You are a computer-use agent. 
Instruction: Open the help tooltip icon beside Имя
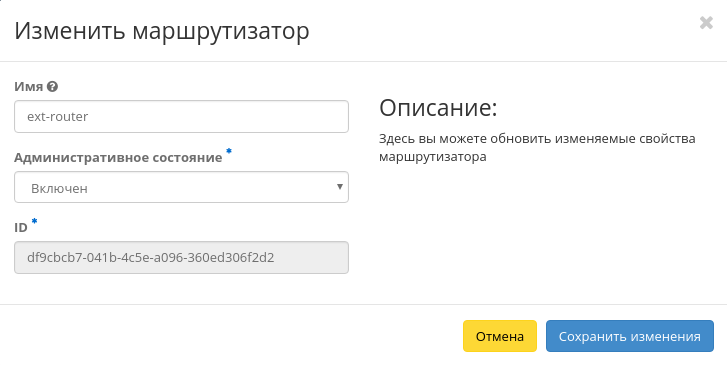coord(52,86)
